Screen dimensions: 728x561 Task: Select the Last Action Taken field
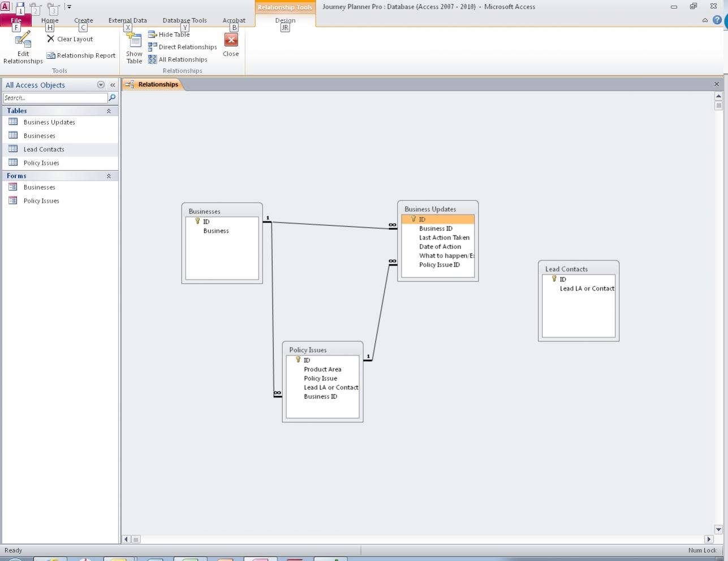click(444, 238)
